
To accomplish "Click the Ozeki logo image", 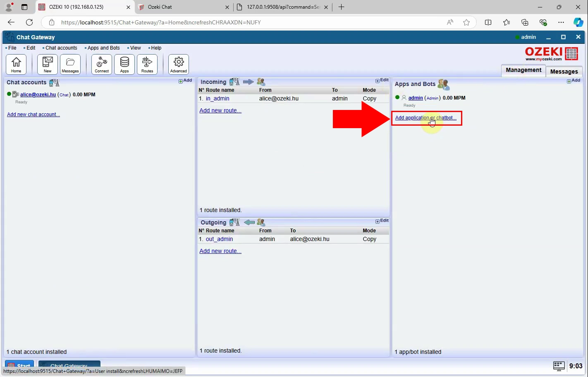I will tap(551, 54).
